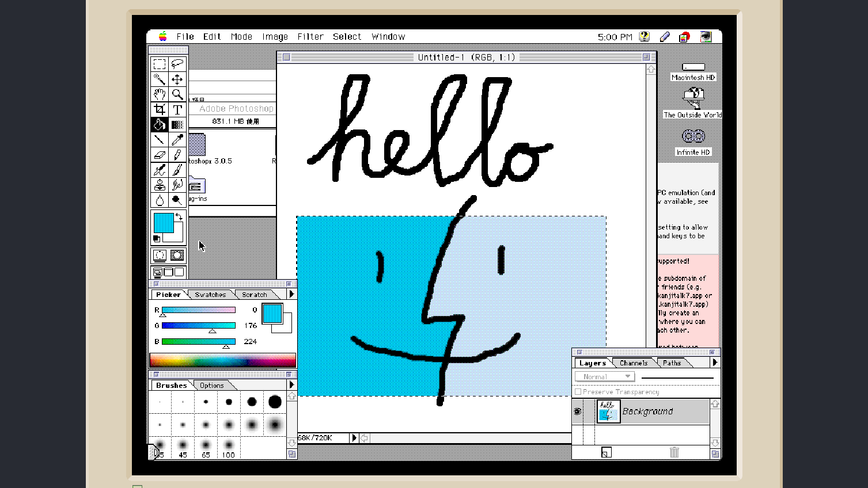Image resolution: width=868 pixels, height=488 pixels.
Task: Activate the Rubber Stamp tool
Action: pyautogui.click(x=160, y=185)
